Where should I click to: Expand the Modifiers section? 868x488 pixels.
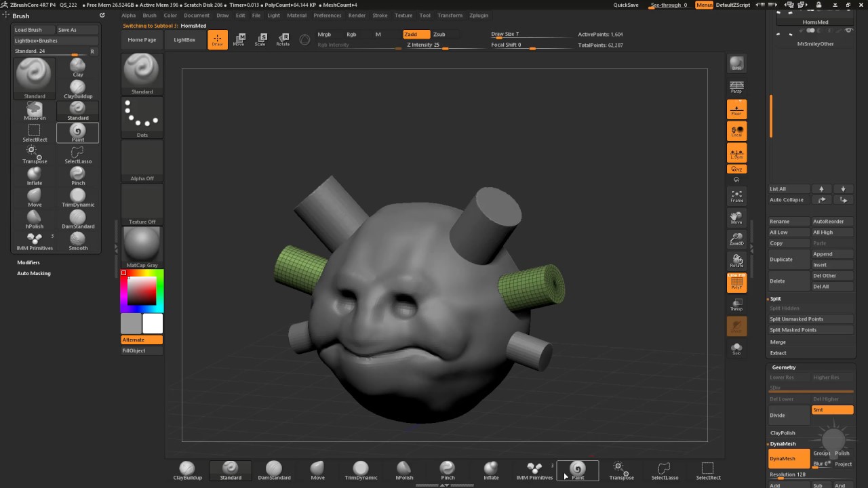pos(28,262)
